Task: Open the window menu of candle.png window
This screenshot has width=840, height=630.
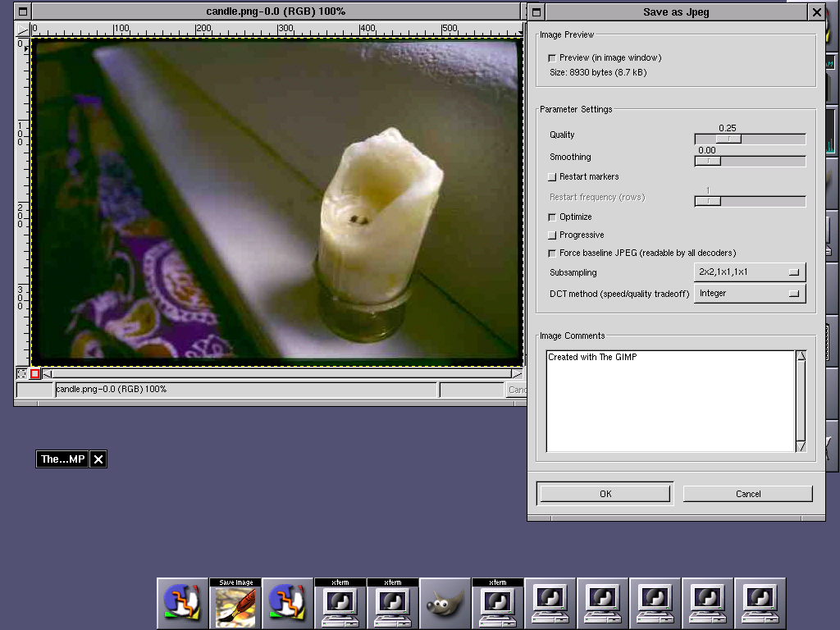Action: [x=23, y=11]
